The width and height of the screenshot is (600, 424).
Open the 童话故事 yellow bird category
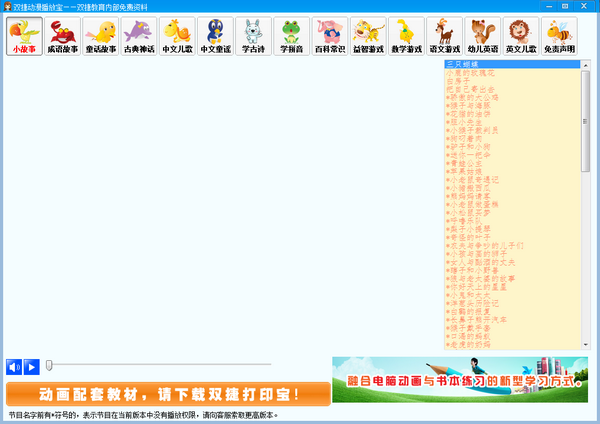pyautogui.click(x=101, y=36)
